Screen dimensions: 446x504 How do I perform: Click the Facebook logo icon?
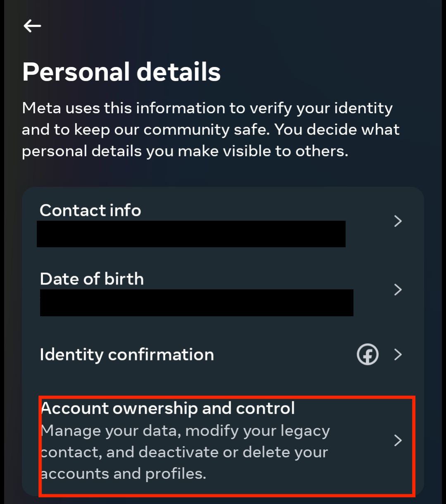click(x=367, y=354)
